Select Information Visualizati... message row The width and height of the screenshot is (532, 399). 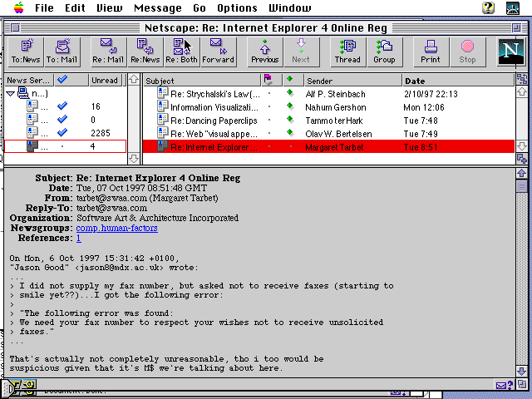328,107
